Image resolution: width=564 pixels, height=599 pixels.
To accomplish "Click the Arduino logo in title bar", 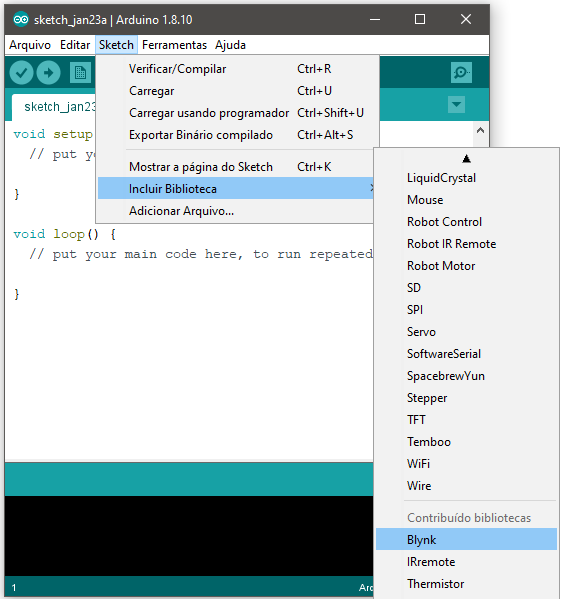I will 21,19.
